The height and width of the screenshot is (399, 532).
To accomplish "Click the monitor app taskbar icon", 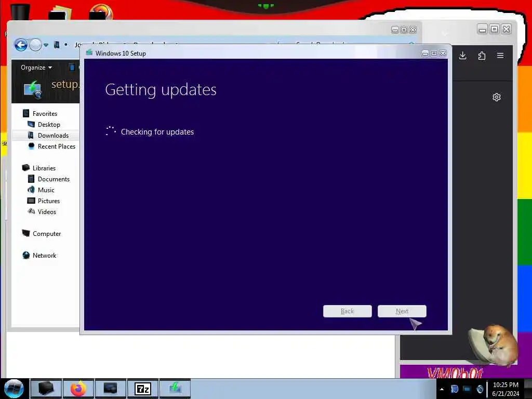I will (x=111, y=389).
